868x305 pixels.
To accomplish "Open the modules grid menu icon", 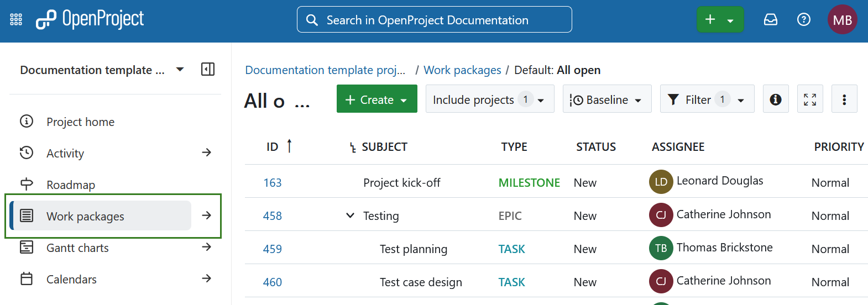I will pyautogui.click(x=16, y=20).
